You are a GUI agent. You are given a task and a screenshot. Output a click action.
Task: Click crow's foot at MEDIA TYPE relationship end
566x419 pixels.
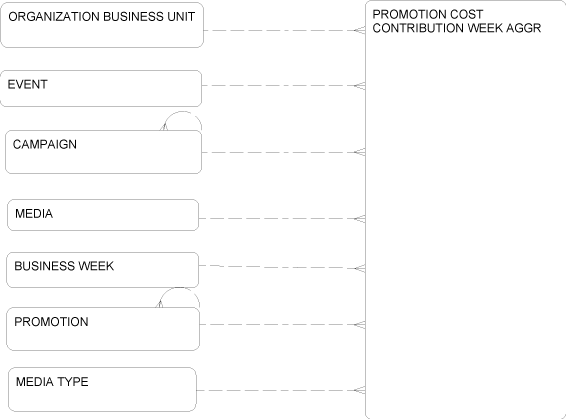point(360,390)
